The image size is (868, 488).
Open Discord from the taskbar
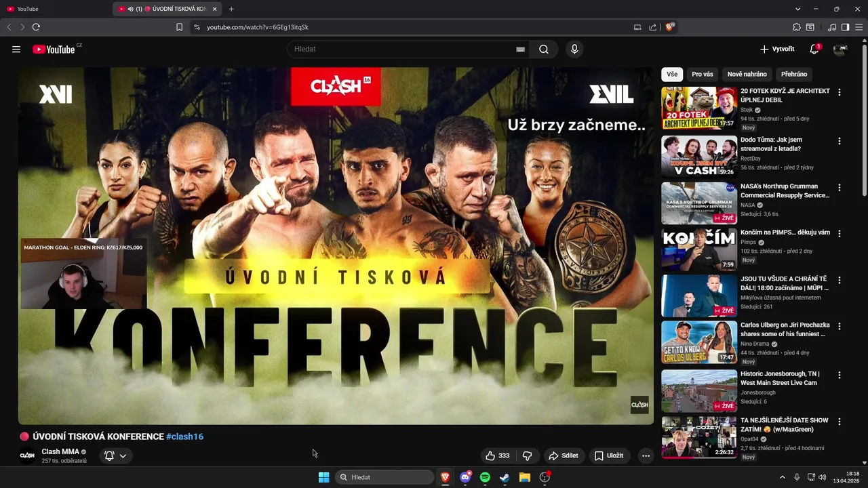pyautogui.click(x=465, y=477)
